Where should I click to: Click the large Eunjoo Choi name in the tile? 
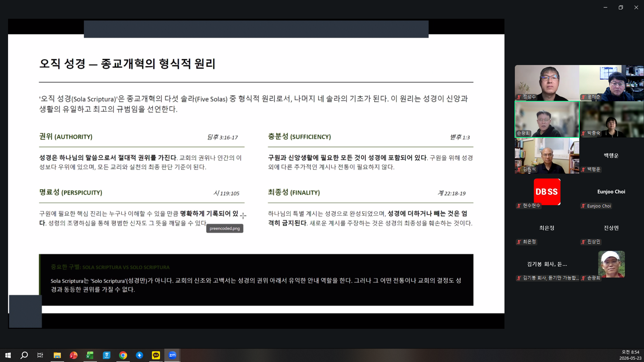coord(611,192)
